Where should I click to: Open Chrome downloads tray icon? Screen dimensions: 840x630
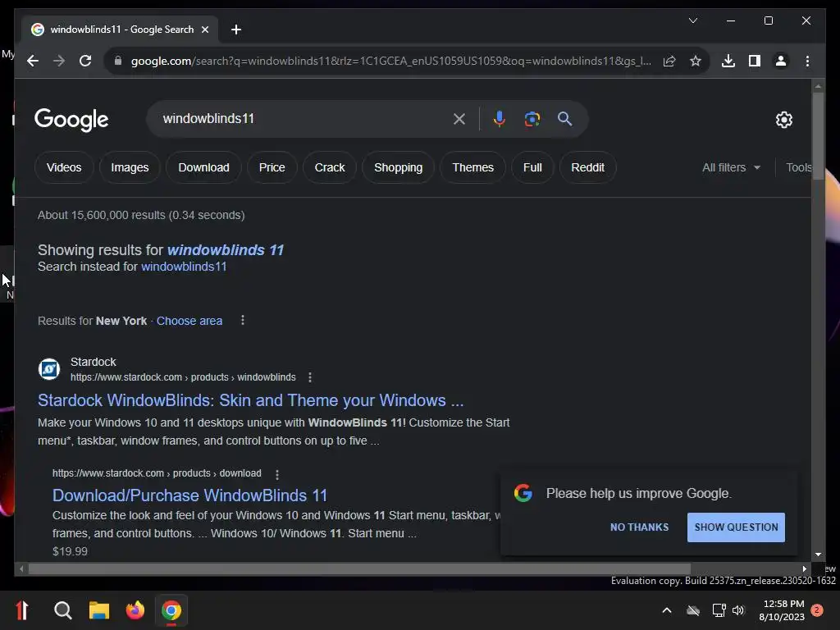(728, 61)
